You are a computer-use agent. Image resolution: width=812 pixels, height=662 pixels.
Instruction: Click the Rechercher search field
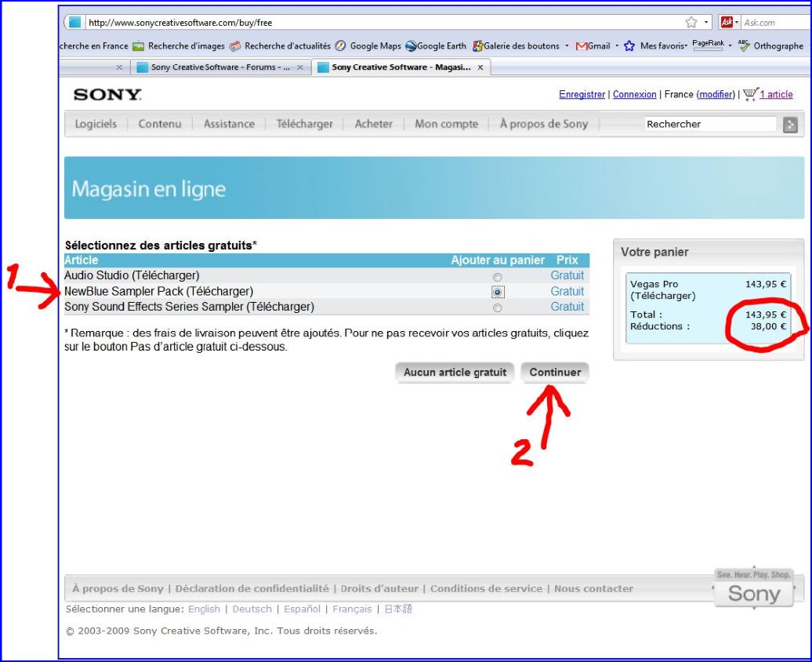point(710,124)
